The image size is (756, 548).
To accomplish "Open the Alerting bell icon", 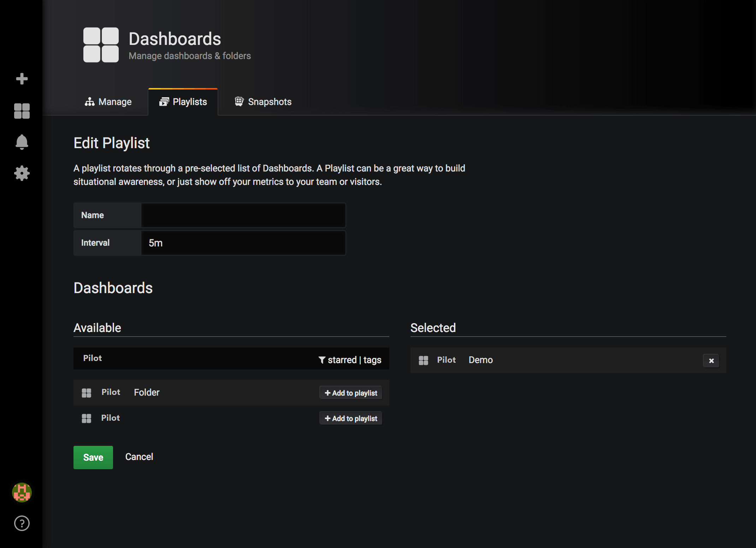I will 22,142.
